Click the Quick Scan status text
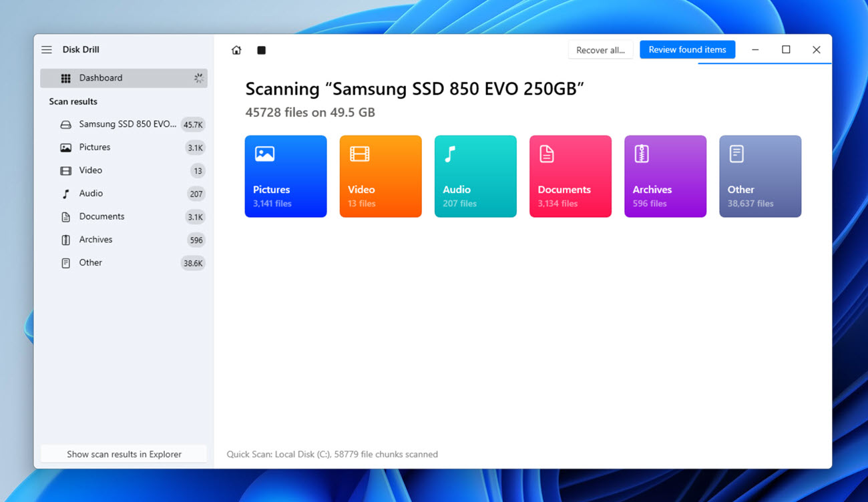This screenshot has width=868, height=502. [333, 454]
